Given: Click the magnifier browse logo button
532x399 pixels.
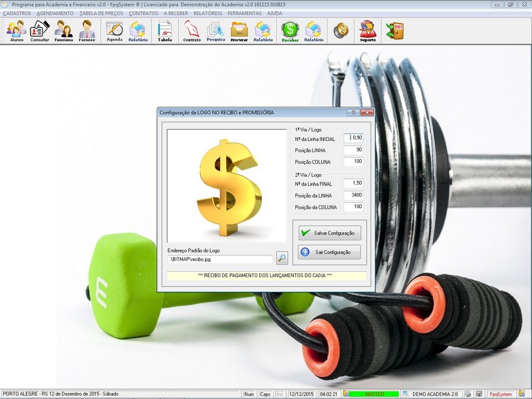Looking at the screenshot, I should (x=282, y=258).
